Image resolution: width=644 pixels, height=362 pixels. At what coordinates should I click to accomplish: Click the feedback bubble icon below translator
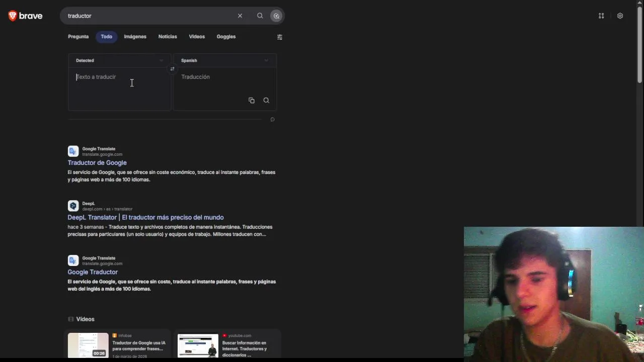[x=272, y=120]
